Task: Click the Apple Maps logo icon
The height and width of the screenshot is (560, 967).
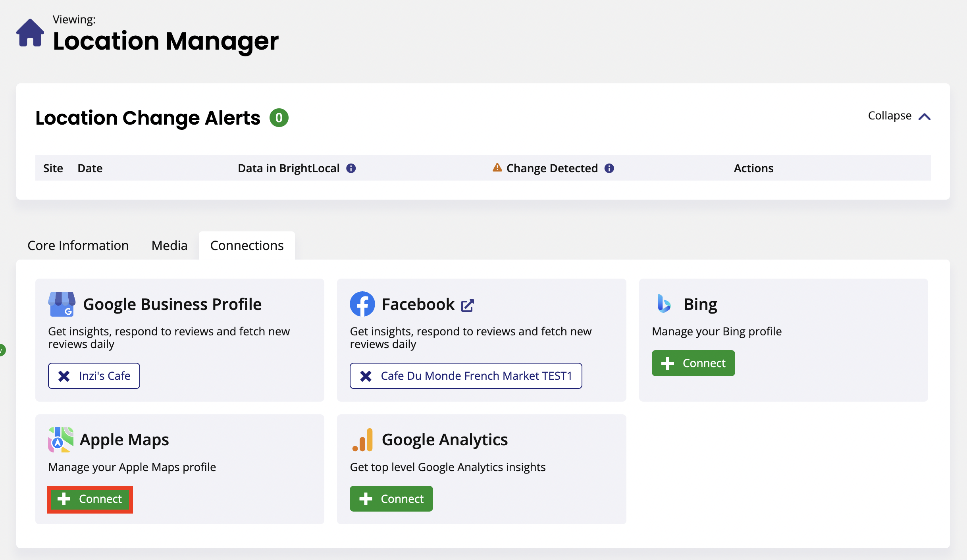Action: point(61,440)
